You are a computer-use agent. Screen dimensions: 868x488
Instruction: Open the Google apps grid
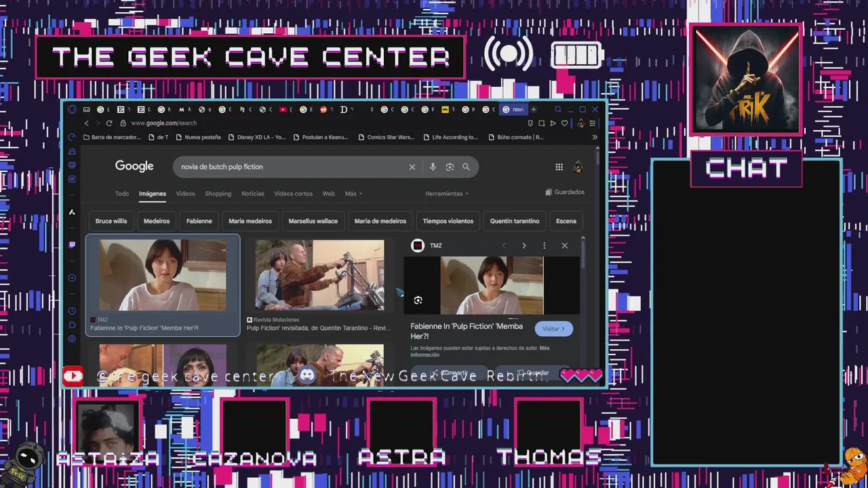click(x=559, y=167)
